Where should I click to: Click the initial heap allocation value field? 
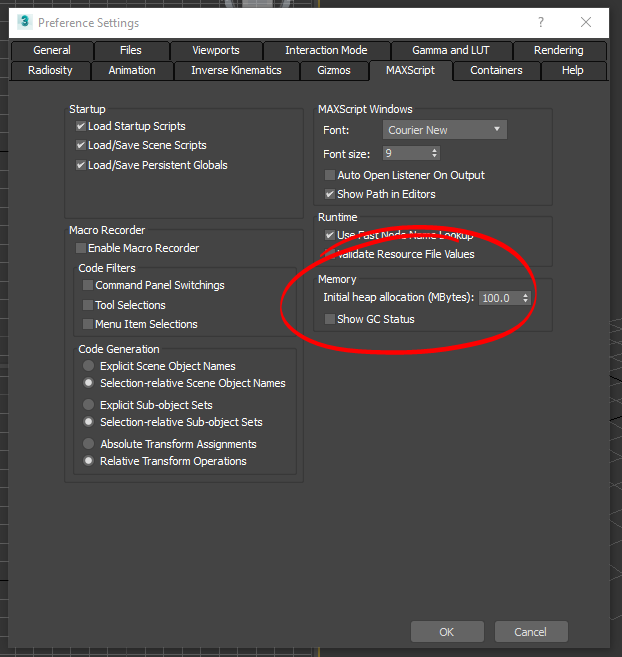coord(500,298)
